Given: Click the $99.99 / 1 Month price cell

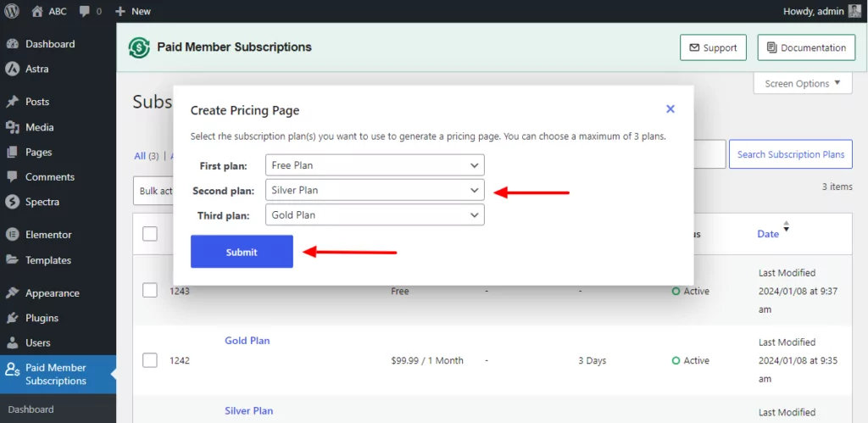Looking at the screenshot, I should pos(427,360).
